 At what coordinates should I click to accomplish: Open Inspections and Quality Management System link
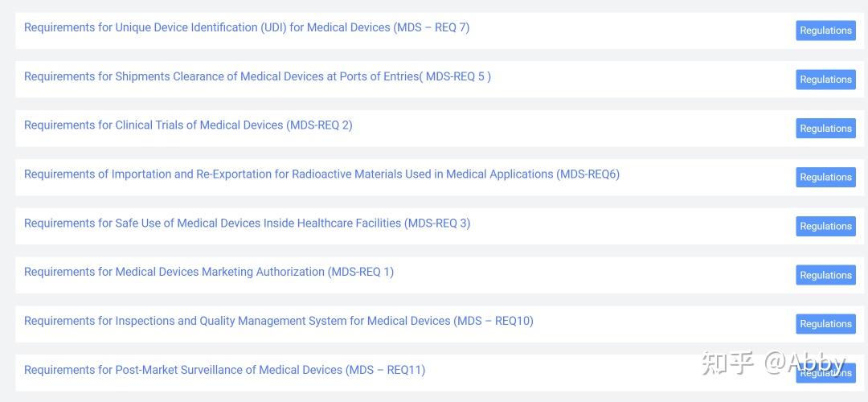pos(278,322)
